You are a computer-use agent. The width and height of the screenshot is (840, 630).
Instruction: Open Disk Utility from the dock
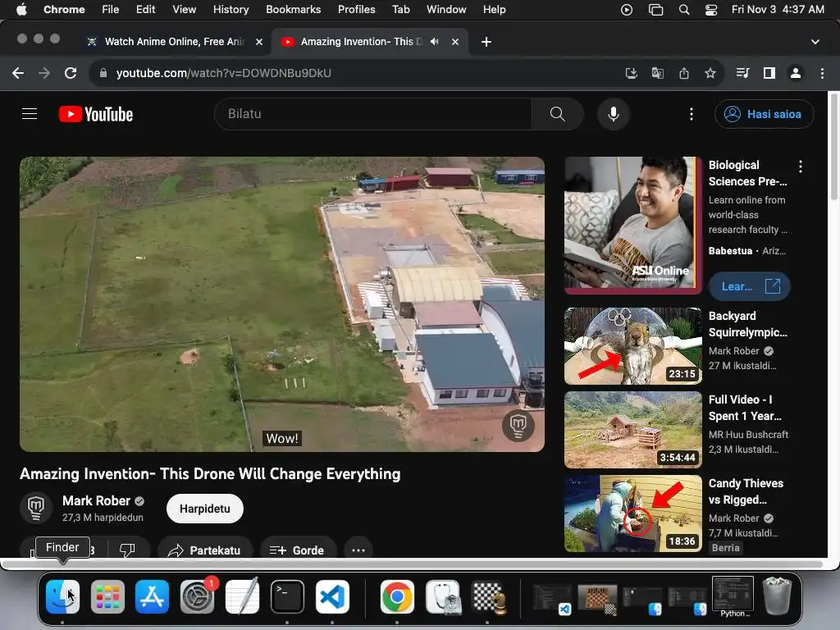pyautogui.click(x=442, y=597)
